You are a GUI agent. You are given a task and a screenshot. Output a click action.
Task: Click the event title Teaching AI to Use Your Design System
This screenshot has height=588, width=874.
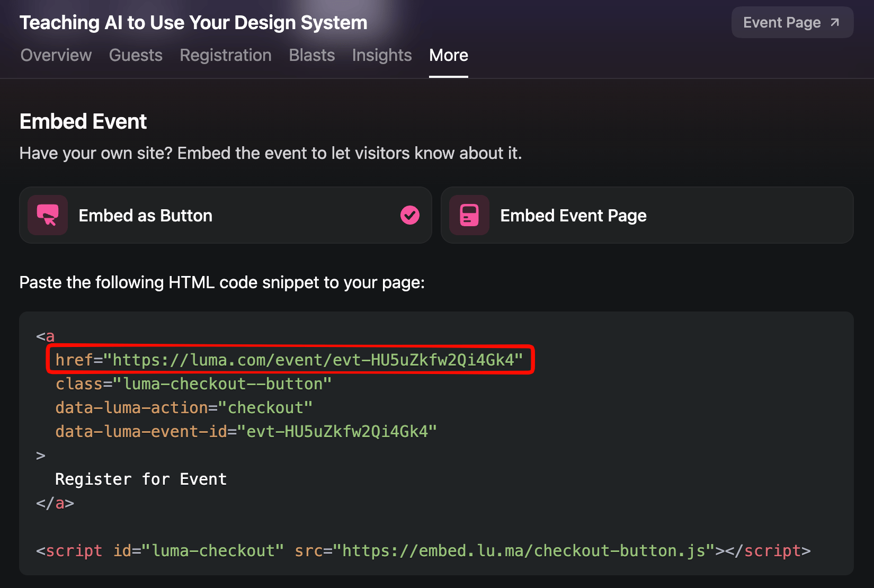(x=193, y=23)
